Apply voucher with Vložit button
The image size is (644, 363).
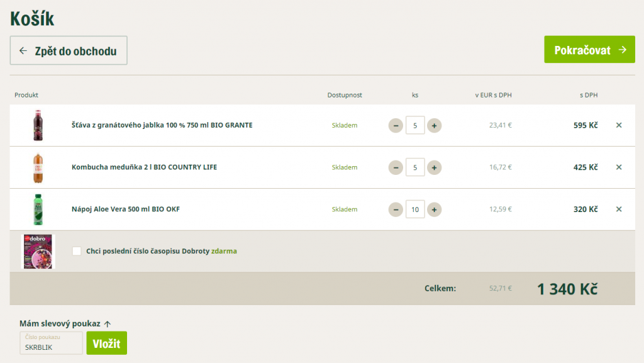click(106, 343)
